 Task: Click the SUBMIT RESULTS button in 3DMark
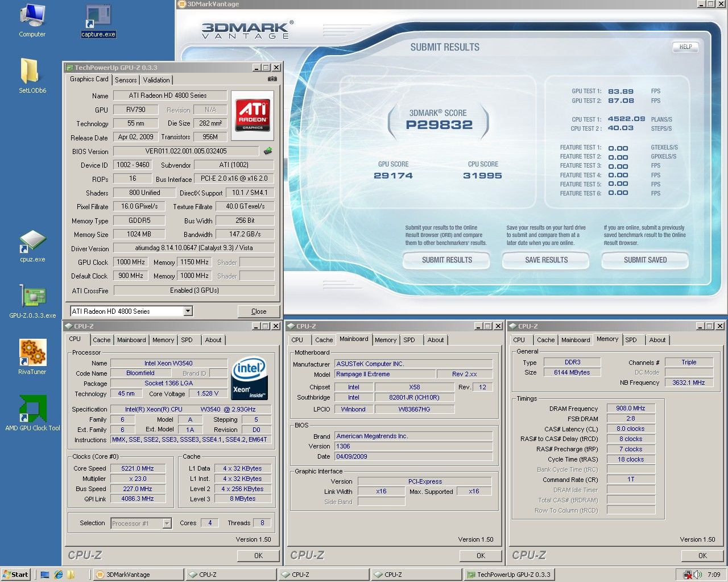[x=446, y=260]
